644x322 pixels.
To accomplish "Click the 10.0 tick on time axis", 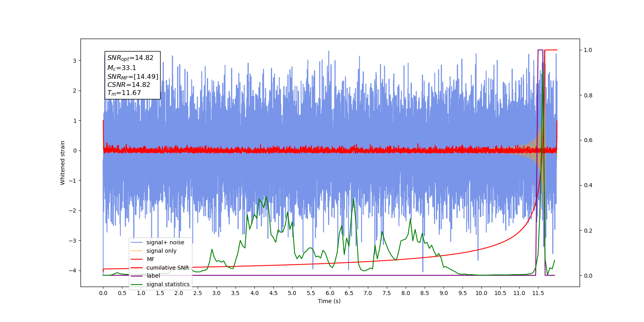I will pyautogui.click(x=481, y=293).
